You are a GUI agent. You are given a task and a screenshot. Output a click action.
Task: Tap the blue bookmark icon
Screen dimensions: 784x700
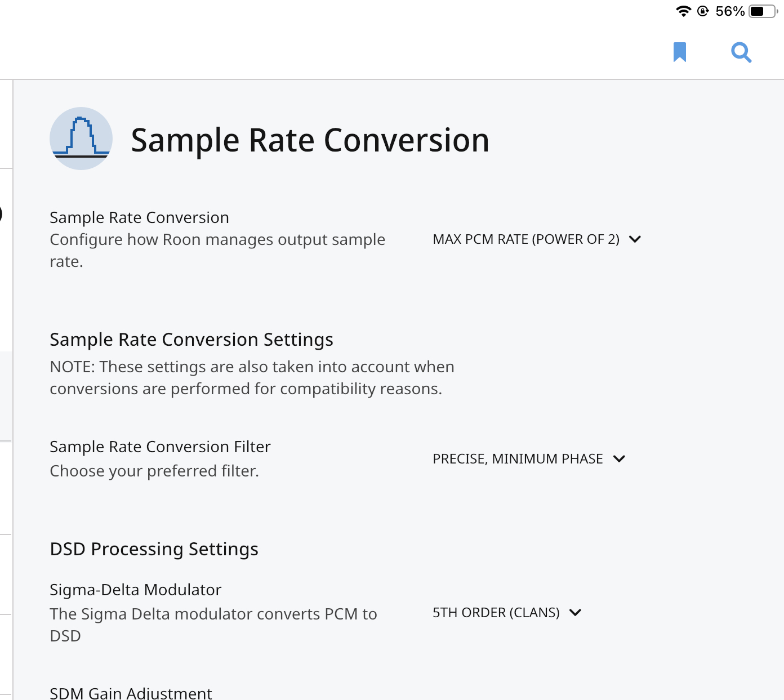click(x=680, y=52)
